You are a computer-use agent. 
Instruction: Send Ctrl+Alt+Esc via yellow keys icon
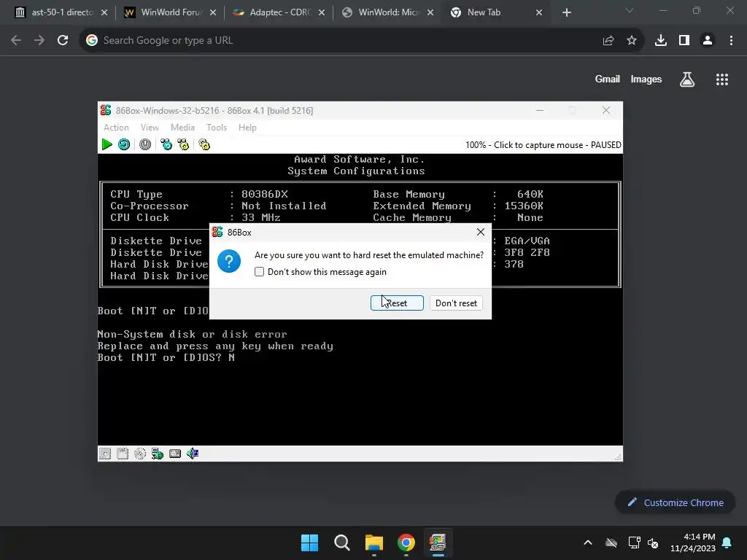click(183, 144)
